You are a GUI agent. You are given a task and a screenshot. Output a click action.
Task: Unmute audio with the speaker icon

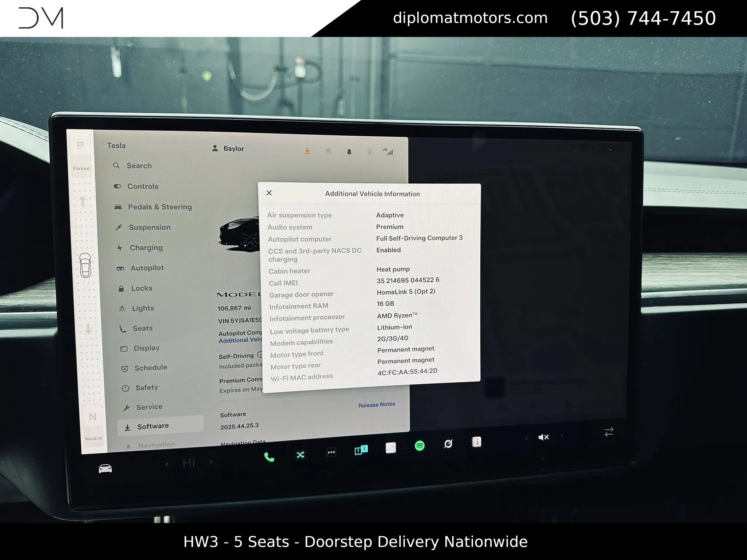point(543,437)
